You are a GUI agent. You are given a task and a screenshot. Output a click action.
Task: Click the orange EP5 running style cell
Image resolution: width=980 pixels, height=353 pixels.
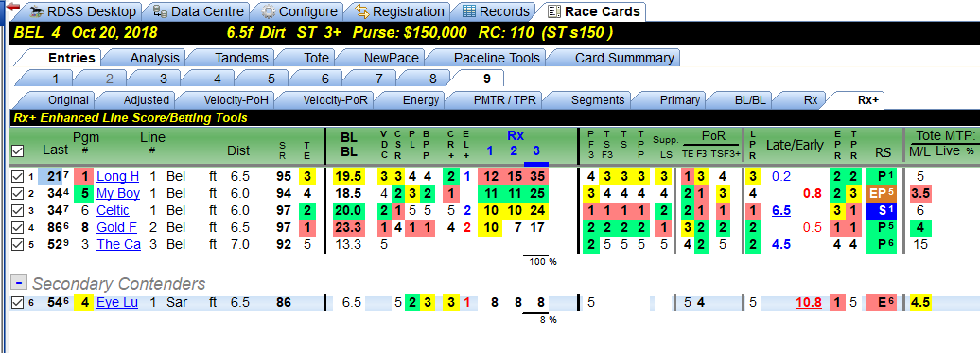pos(882,194)
